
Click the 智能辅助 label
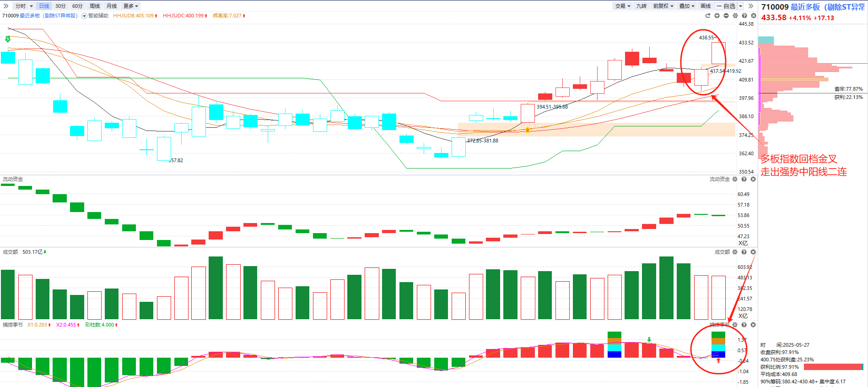point(98,16)
